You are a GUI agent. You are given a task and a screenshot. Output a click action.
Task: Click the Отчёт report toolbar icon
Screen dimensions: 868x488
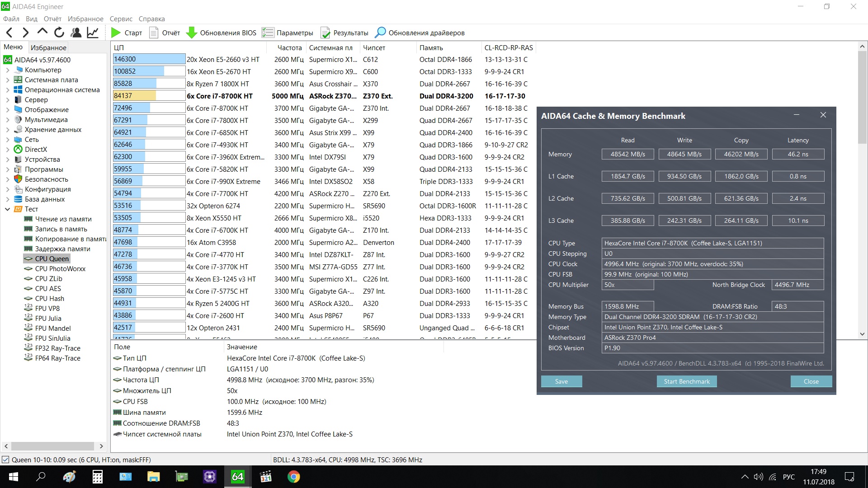[154, 33]
